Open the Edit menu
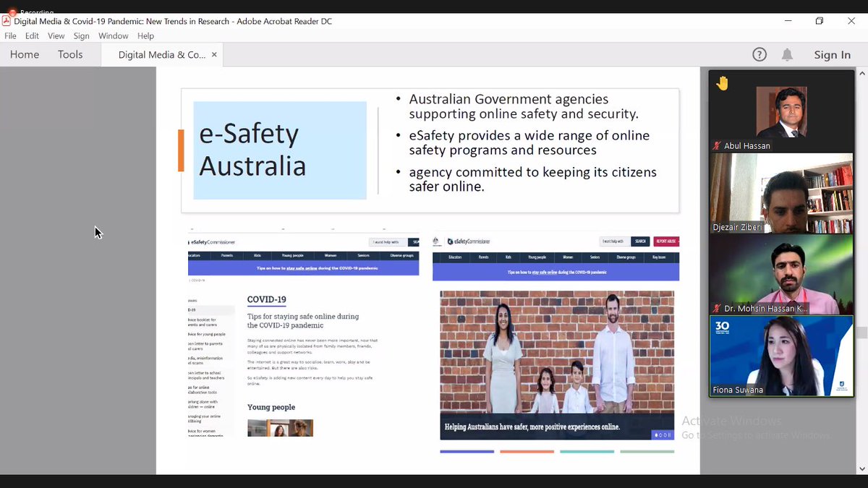 32,36
